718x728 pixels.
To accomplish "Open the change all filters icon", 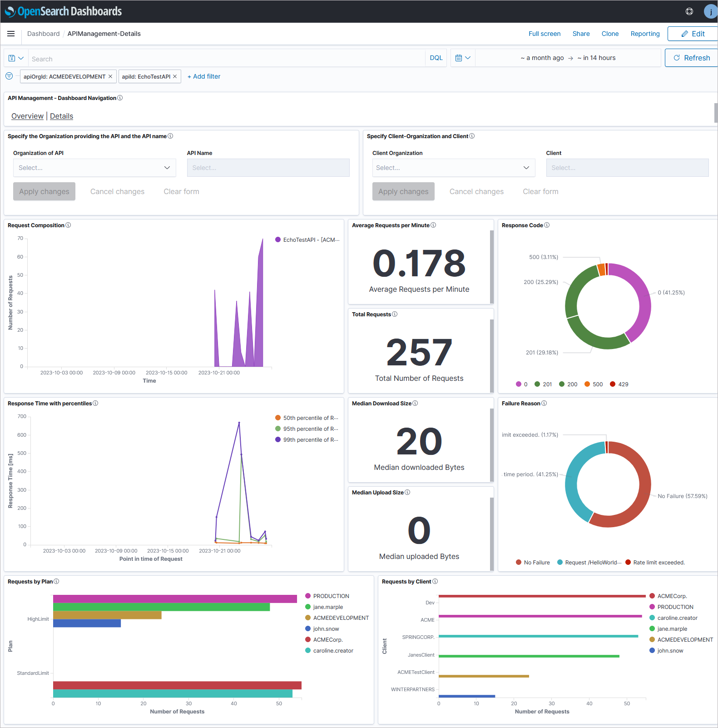I will [9, 76].
